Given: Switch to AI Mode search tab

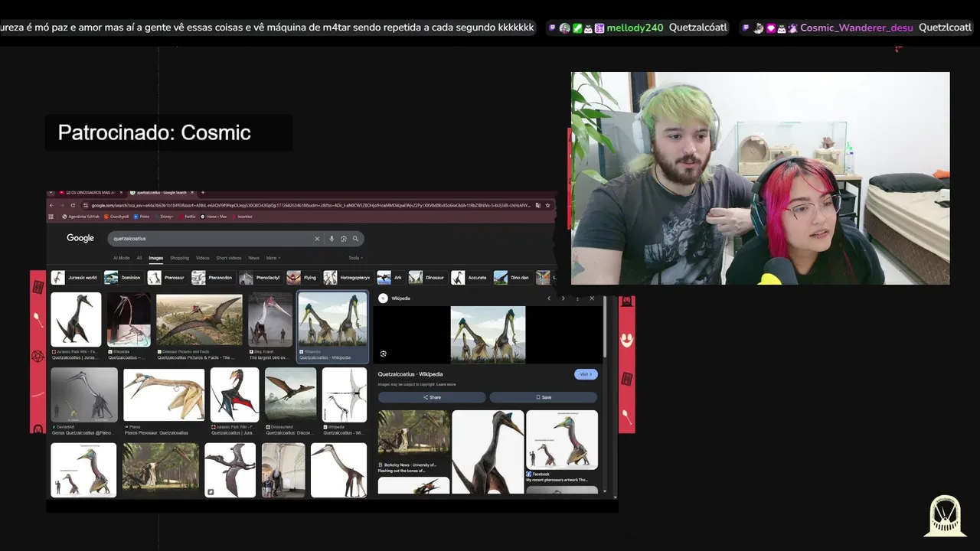Looking at the screenshot, I should click(x=122, y=258).
